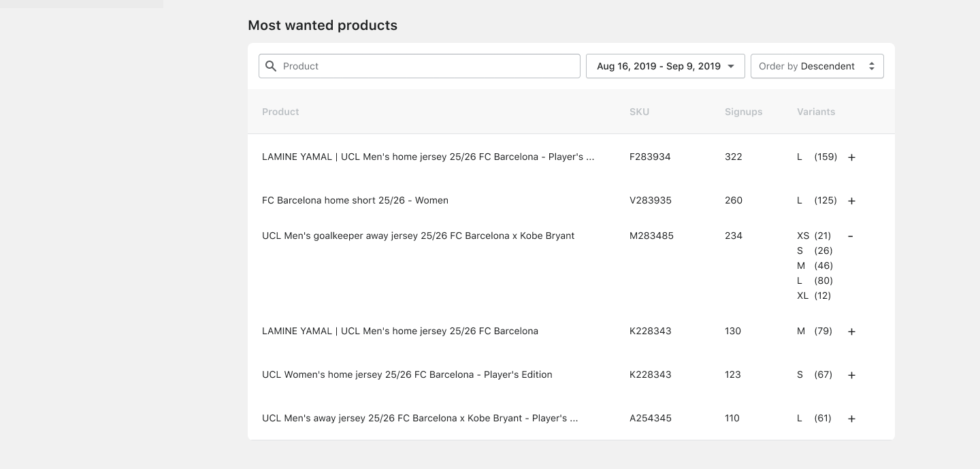Click variant L (125)
This screenshot has height=469, width=980.
pyautogui.click(x=817, y=200)
